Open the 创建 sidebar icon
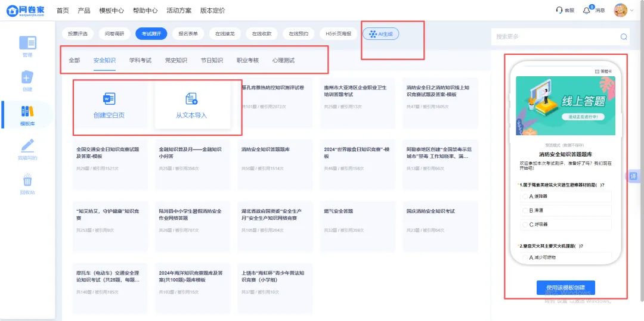 point(27,77)
